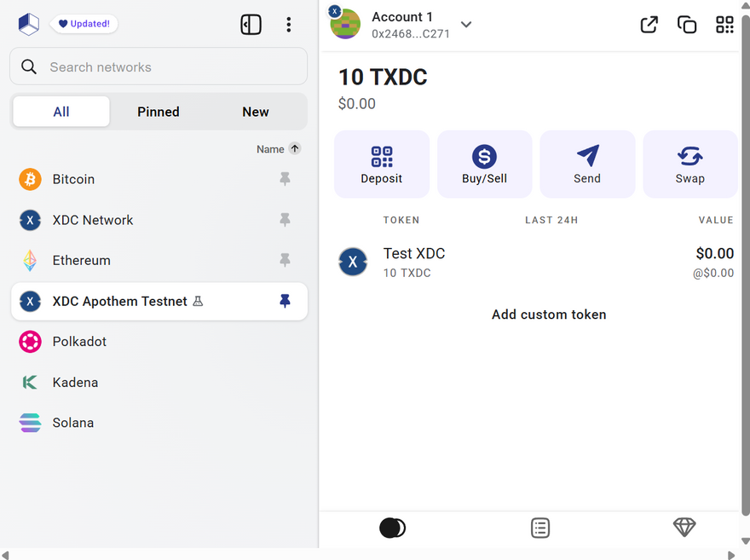The width and height of the screenshot is (750, 560).
Task: Switch to the Pinned networks tab
Action: point(159,112)
